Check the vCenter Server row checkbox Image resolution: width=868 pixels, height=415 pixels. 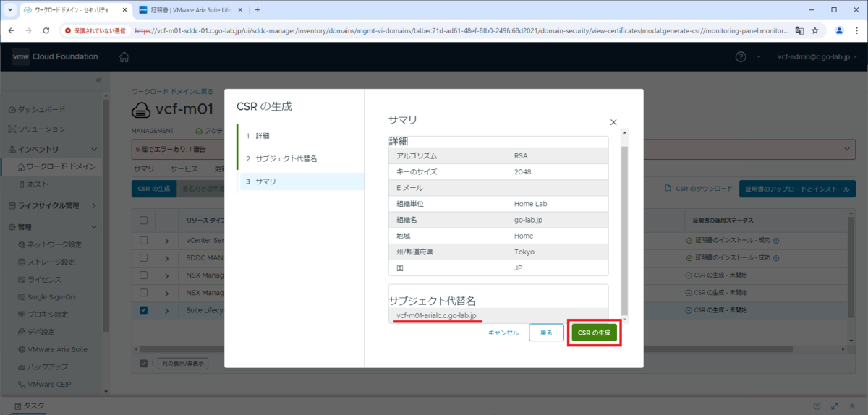click(x=143, y=240)
